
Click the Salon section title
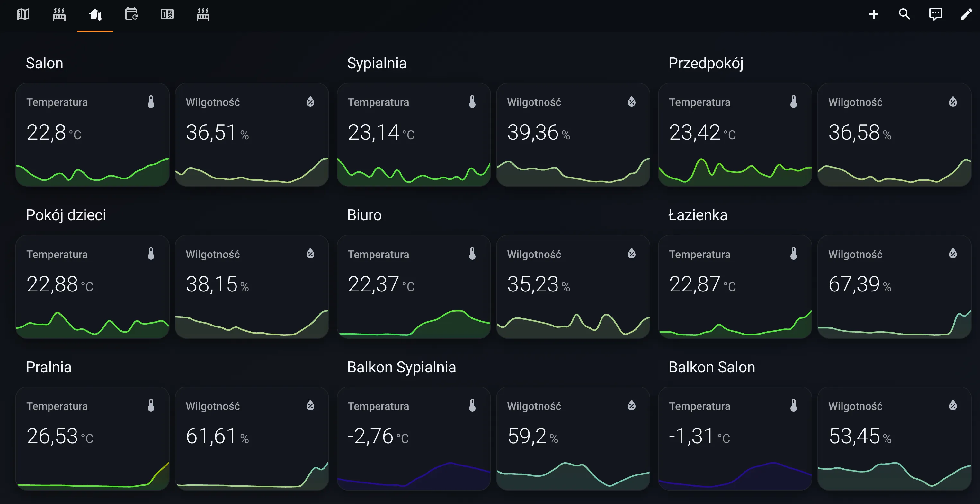pos(45,63)
